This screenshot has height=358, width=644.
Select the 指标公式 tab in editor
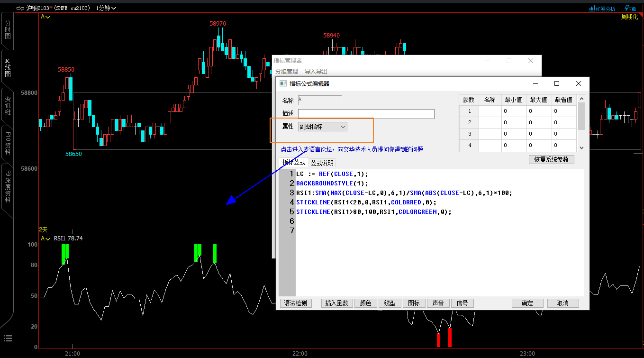tap(294, 162)
